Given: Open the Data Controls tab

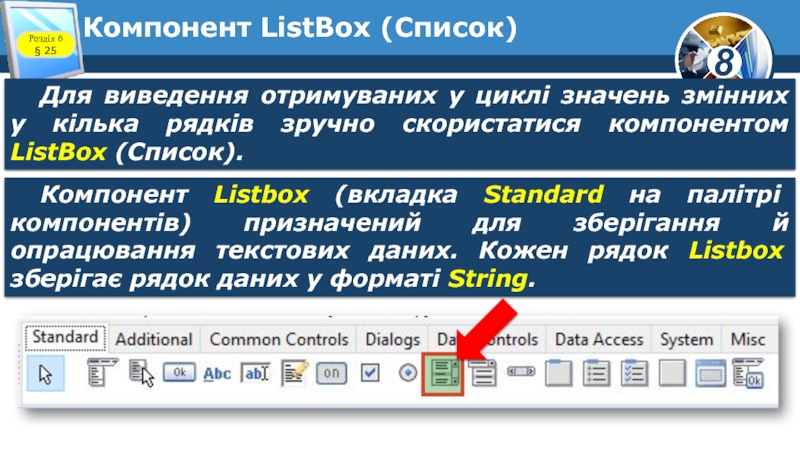Looking at the screenshot, I should 487,339.
